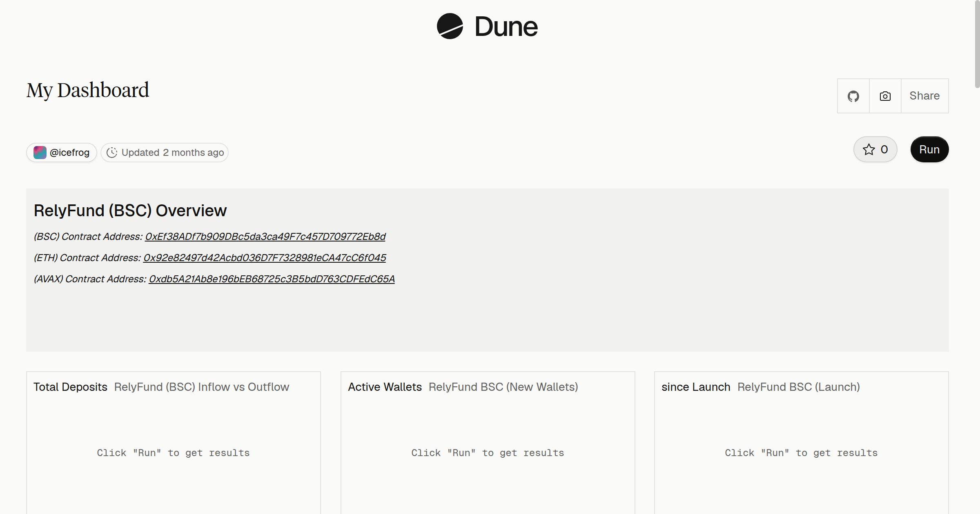Open the AVAX contract address link
The image size is (980, 514).
pos(272,279)
